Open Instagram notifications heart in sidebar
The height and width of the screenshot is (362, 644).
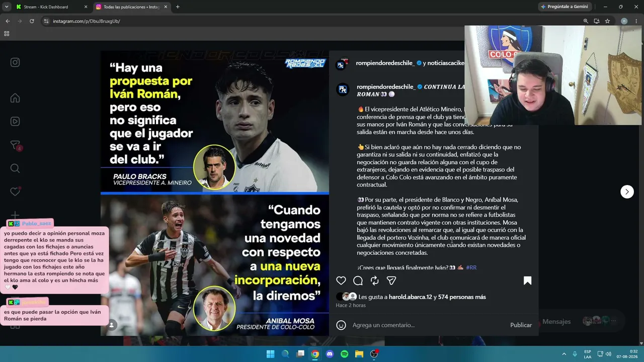[15, 192]
